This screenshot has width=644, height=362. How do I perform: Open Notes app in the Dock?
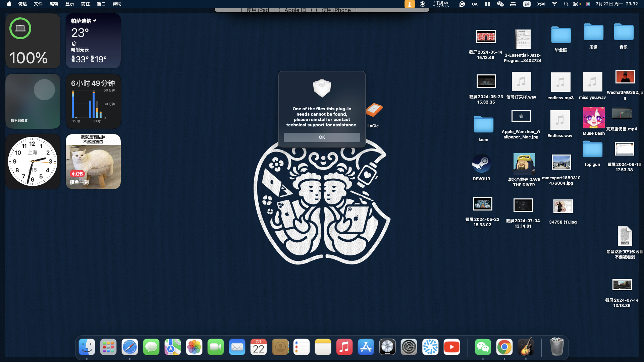pos(323,347)
